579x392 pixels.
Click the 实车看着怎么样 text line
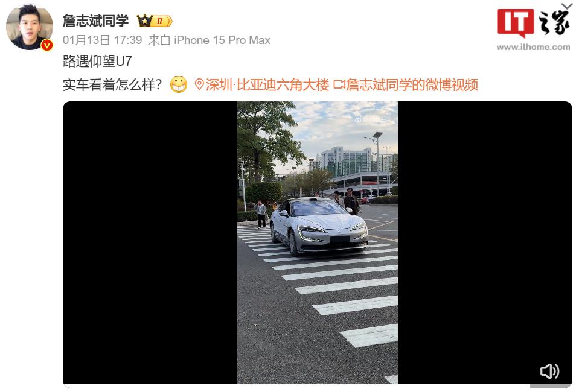click(x=112, y=85)
